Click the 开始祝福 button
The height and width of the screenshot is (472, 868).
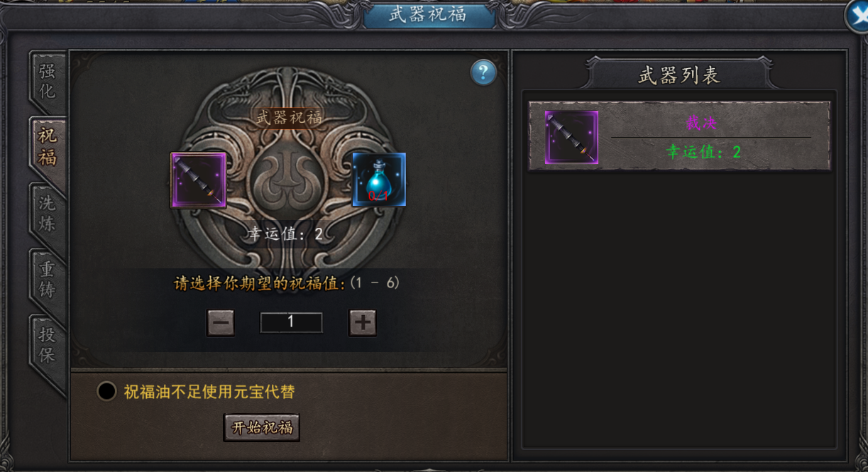pos(262,428)
